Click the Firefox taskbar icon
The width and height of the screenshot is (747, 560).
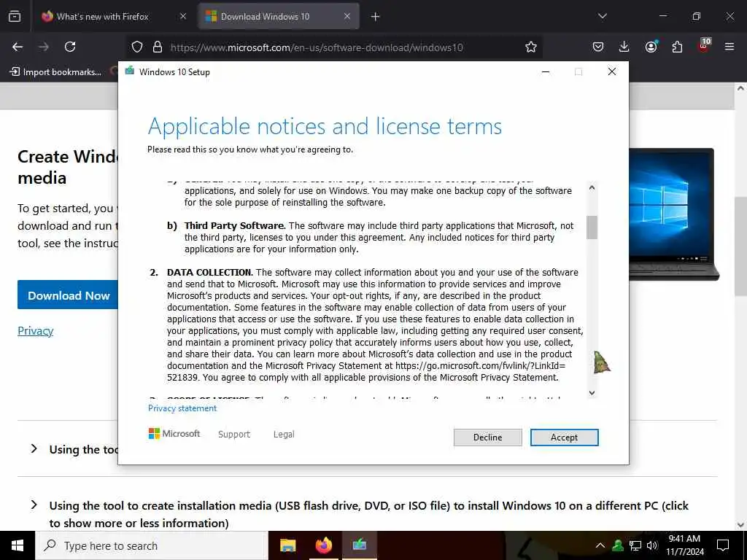click(x=324, y=545)
